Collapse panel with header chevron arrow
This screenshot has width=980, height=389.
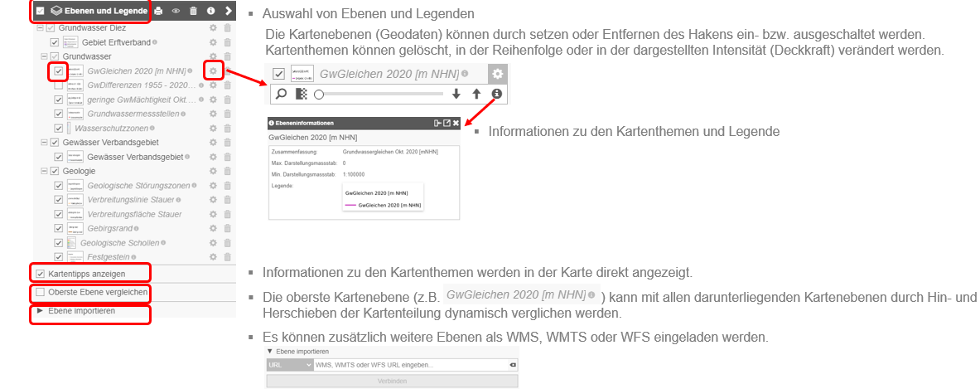point(228,11)
